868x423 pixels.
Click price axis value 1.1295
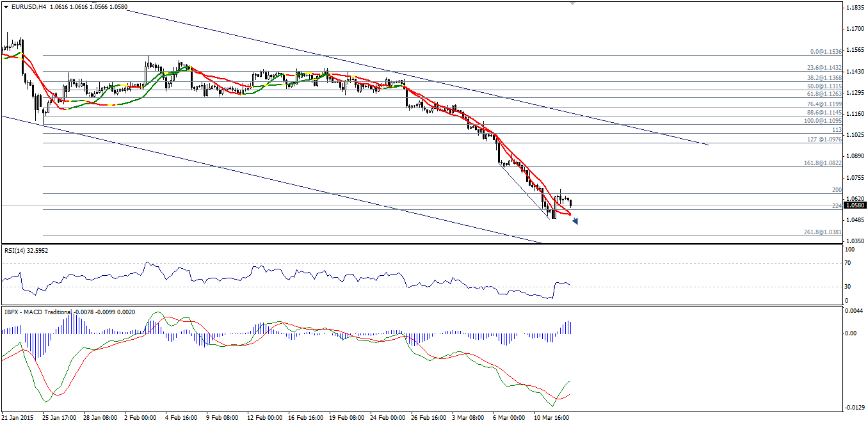(x=855, y=93)
